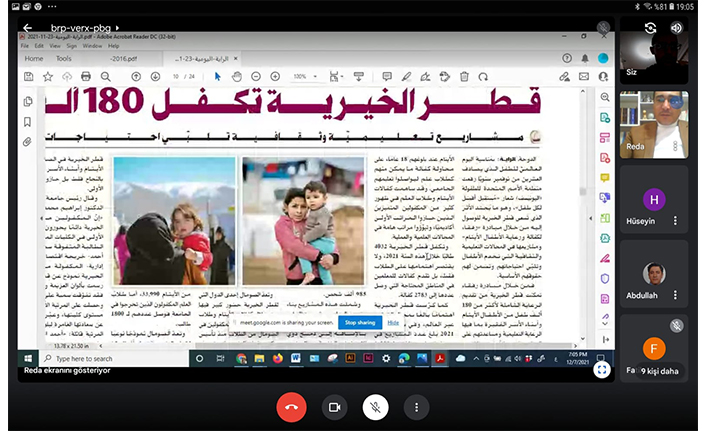
Task: Expand meeting code brp-verx-pbg details
Action: (85, 27)
